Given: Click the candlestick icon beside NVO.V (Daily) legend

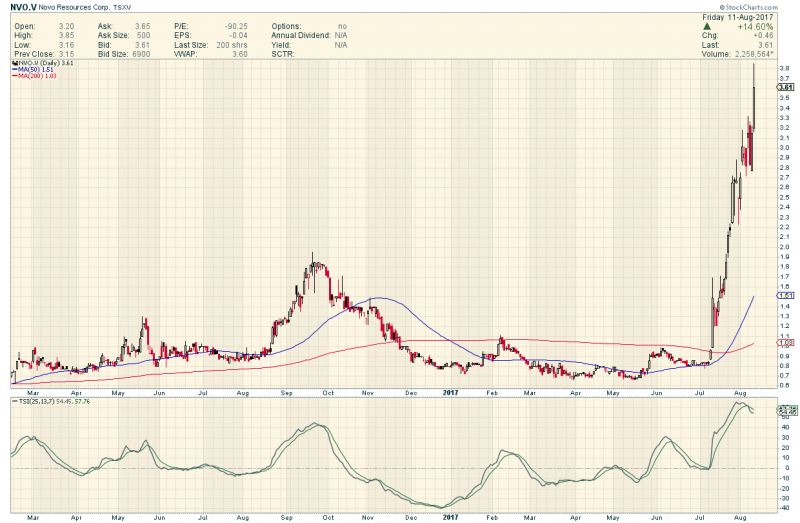Looking at the screenshot, I should point(15,63).
